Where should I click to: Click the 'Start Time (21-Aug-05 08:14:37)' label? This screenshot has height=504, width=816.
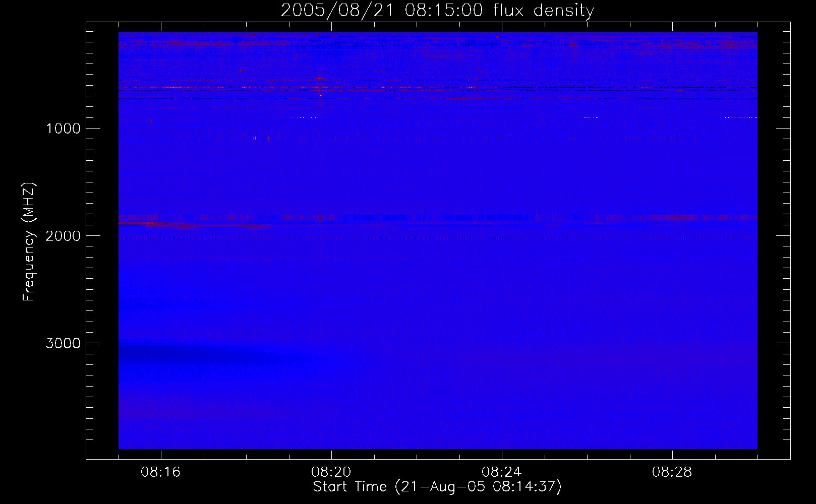point(437,487)
